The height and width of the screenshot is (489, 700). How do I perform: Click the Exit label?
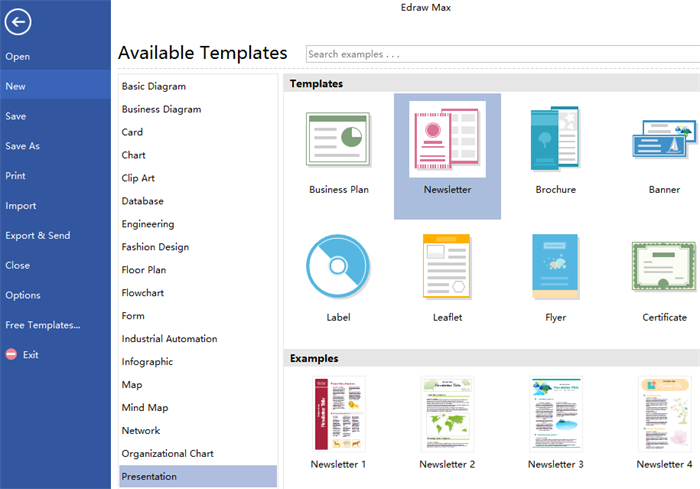coord(30,355)
